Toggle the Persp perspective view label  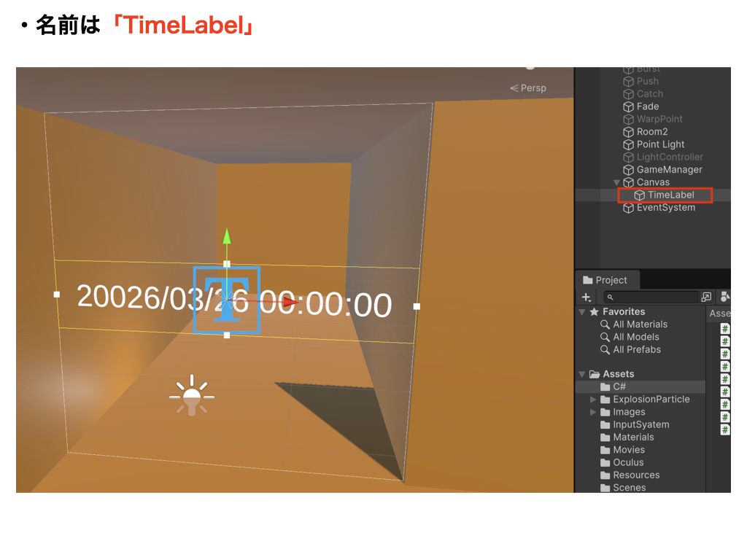[528, 88]
